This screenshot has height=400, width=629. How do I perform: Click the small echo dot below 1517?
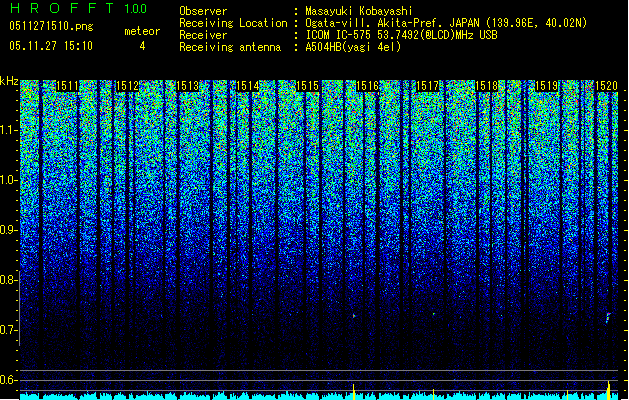click(434, 314)
